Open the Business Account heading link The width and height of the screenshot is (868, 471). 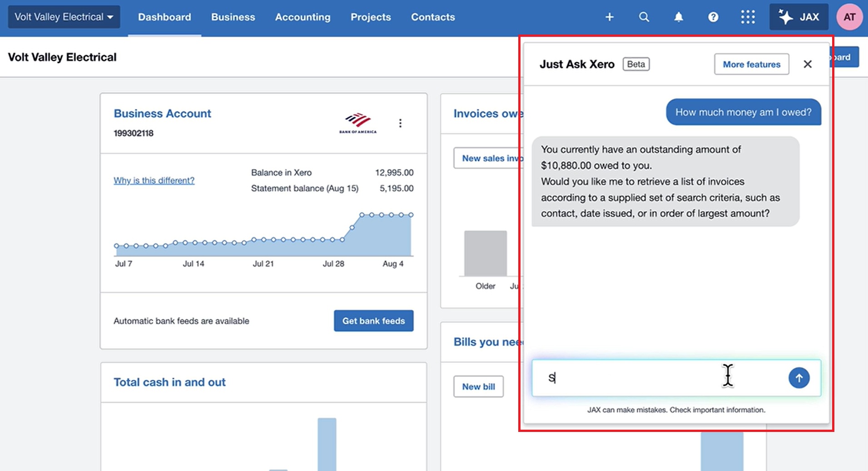pos(162,114)
